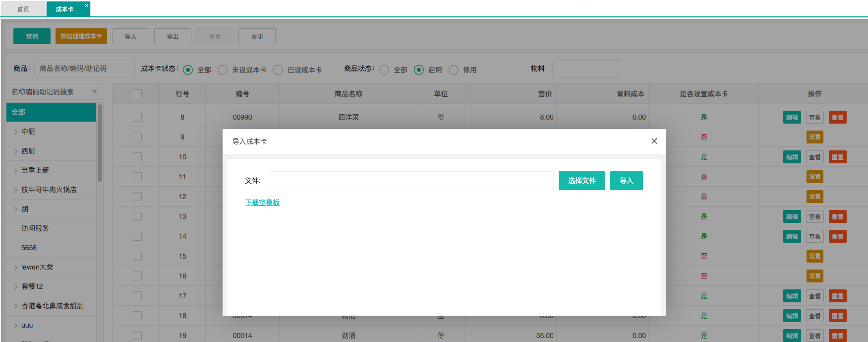Expand the 中厨 category tree node
Screen dimensions: 868x342
tap(16, 132)
